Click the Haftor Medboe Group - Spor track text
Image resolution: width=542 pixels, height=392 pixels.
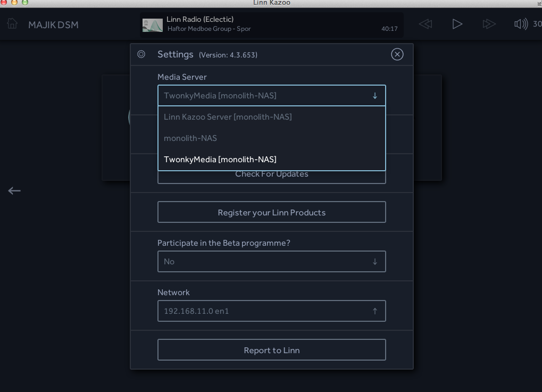[x=209, y=29]
